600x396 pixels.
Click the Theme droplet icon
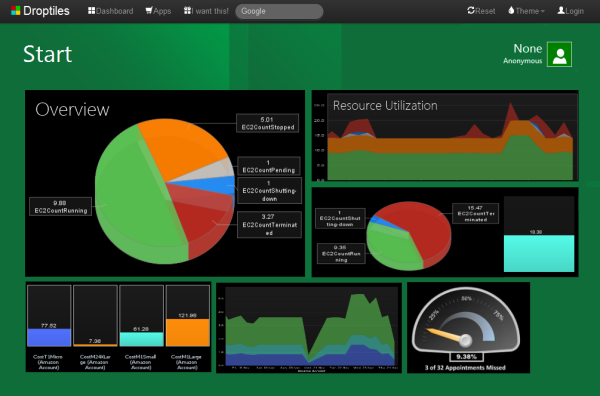click(x=511, y=11)
